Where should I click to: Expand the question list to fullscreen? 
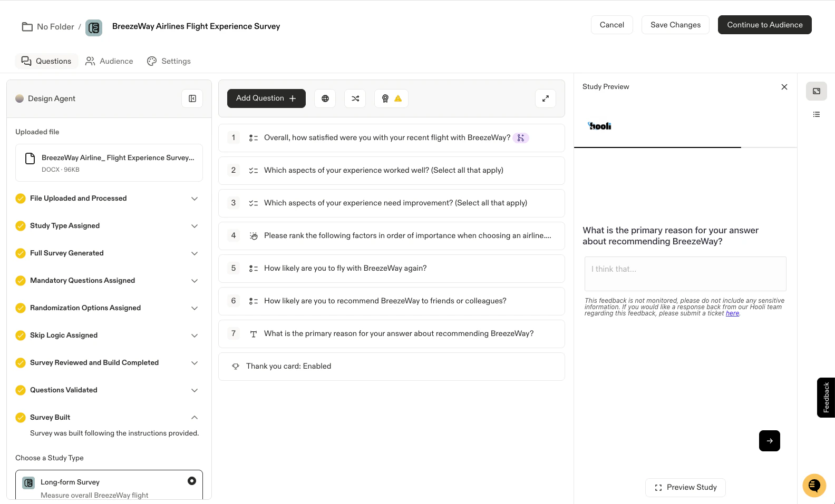(x=546, y=98)
